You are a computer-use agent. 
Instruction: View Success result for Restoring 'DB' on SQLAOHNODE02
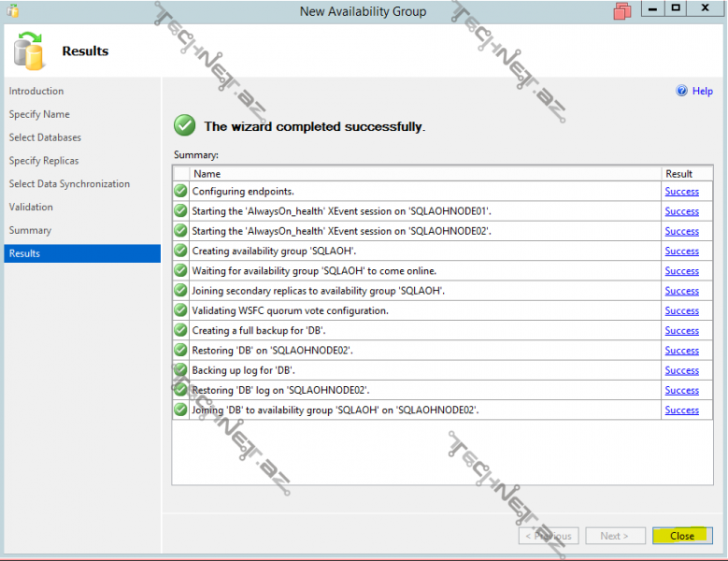[681, 351]
